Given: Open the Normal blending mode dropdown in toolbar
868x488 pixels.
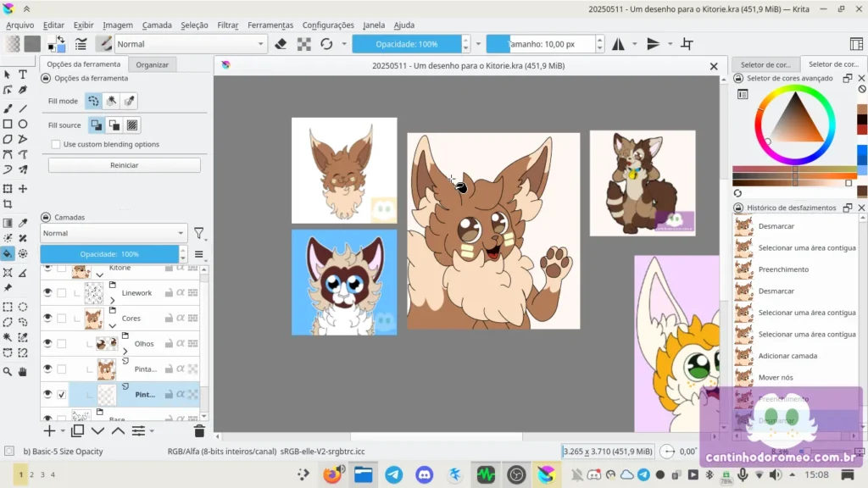Looking at the screenshot, I should click(x=190, y=44).
